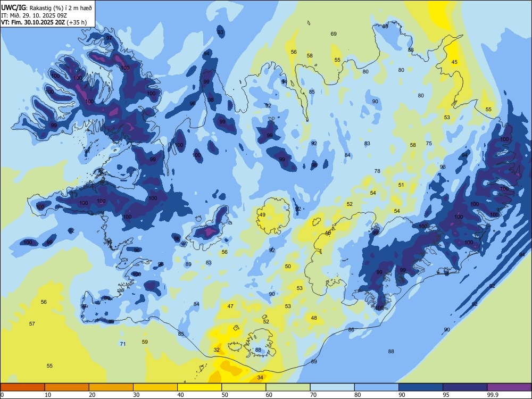Viewport: 532px width, 399px height.
Task: Click the humidity value 32 in the south
Action: point(217,350)
